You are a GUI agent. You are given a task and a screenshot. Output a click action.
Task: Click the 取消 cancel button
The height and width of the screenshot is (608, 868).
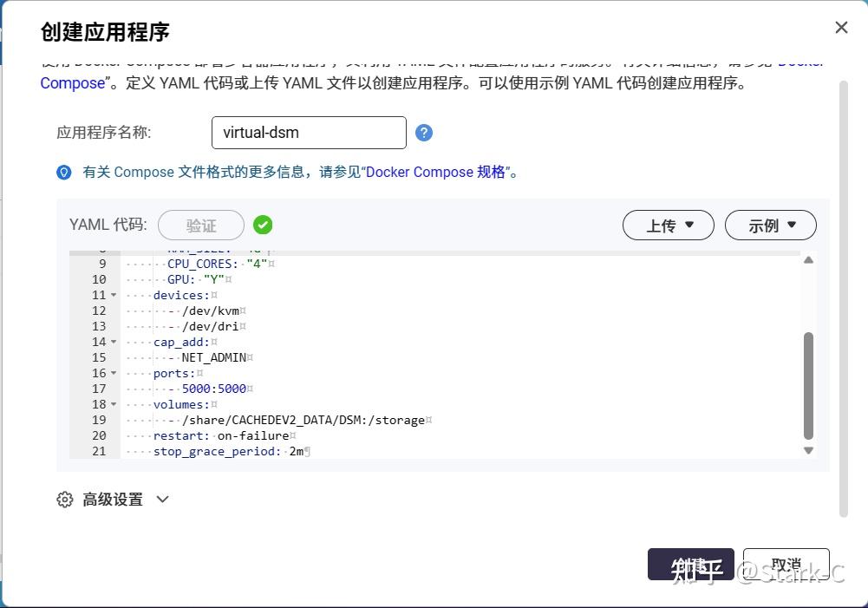[x=786, y=564]
